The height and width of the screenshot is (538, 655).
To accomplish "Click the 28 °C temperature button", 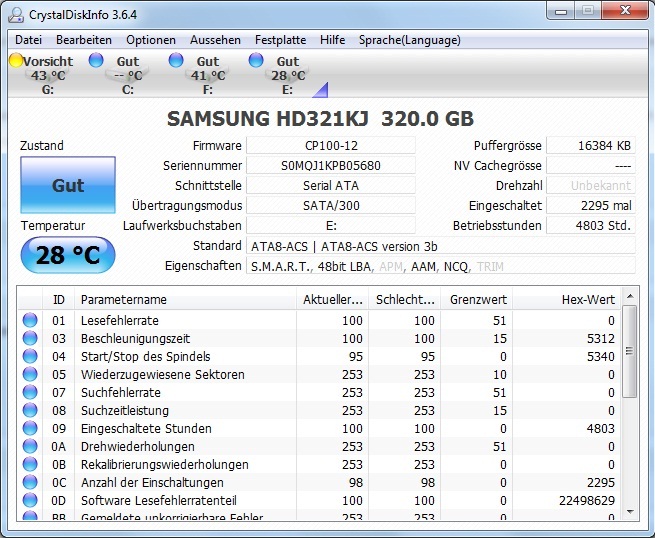I will click(68, 255).
